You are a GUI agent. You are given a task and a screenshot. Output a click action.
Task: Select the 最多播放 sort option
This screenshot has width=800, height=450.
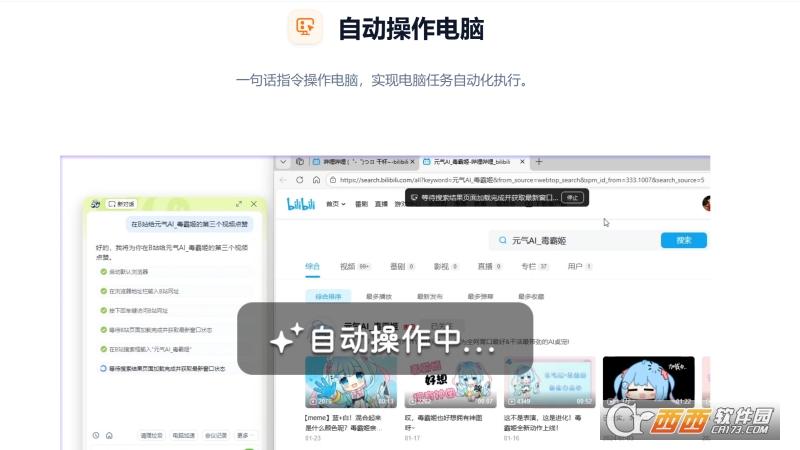381,297
